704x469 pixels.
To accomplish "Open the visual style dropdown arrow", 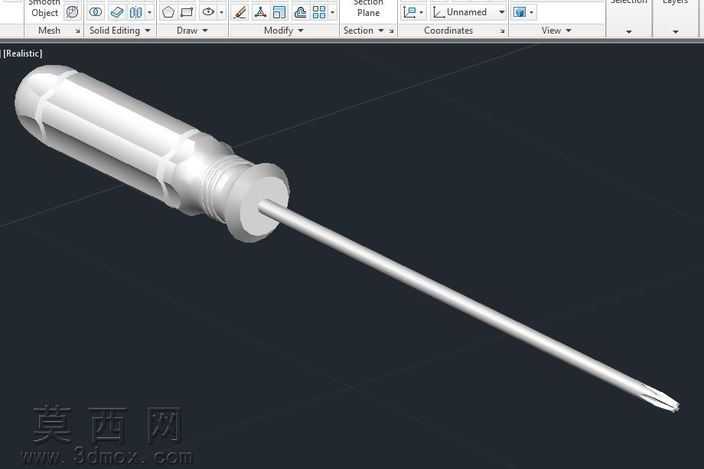I will point(532,13).
